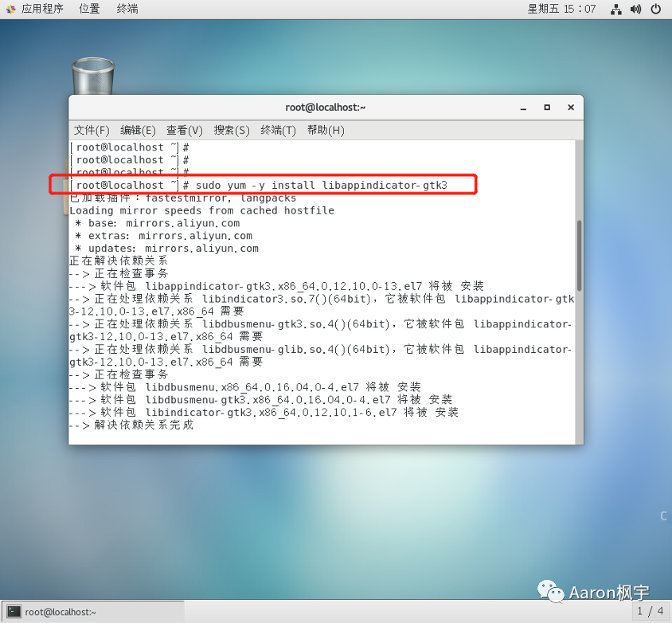Open the 应用程序 menu in top panel
Viewport: 672px width, 623px height.
pos(42,9)
